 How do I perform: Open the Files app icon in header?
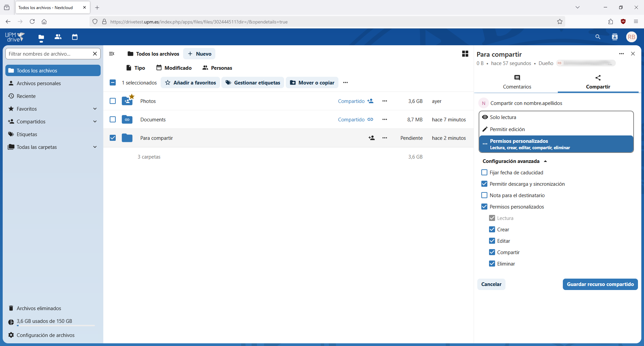[41, 37]
